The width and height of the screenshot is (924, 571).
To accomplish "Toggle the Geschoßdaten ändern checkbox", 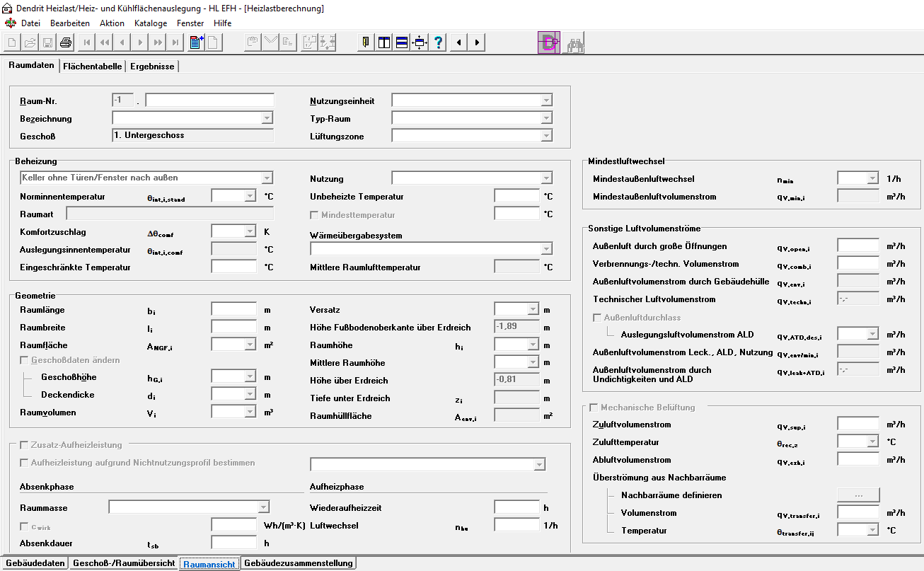I will (x=25, y=360).
